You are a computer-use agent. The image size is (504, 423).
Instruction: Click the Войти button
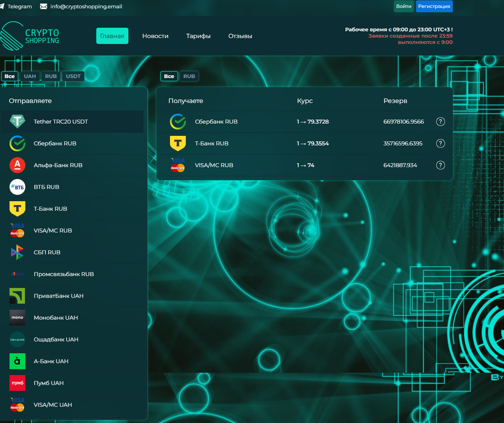click(404, 6)
